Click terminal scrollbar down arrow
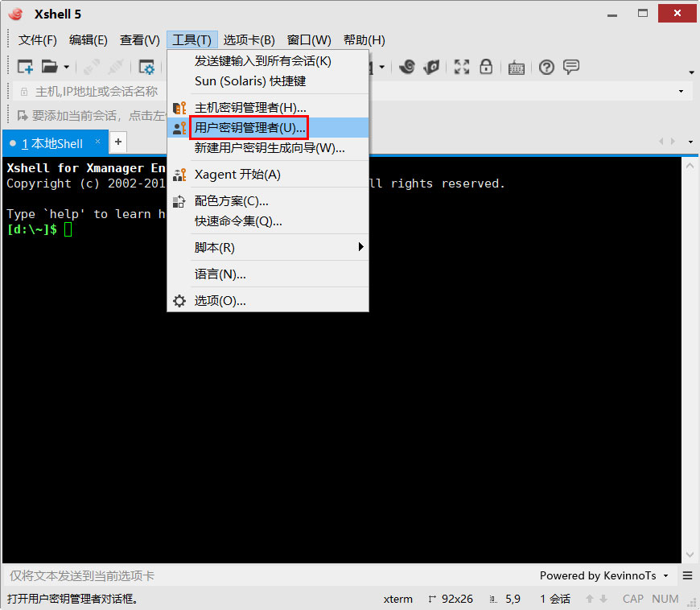Image resolution: width=700 pixels, height=610 pixels. pyautogui.click(x=690, y=555)
